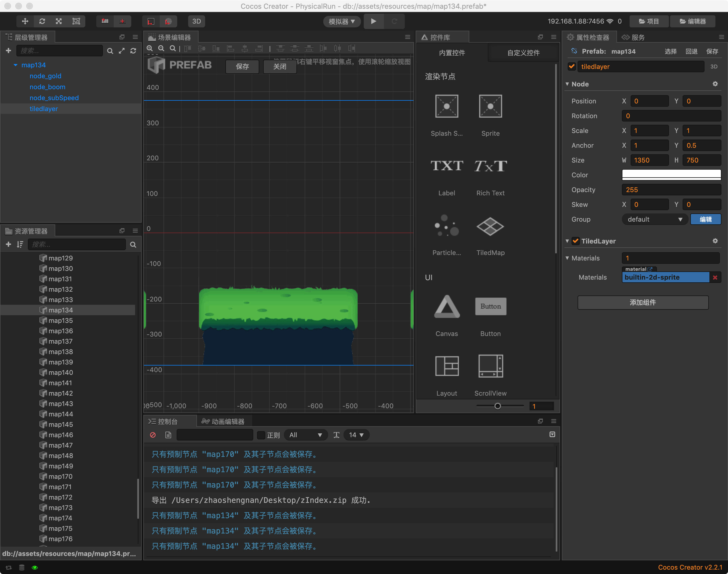Select the rotate transform tool
This screenshot has height=574, width=728.
(42, 21)
